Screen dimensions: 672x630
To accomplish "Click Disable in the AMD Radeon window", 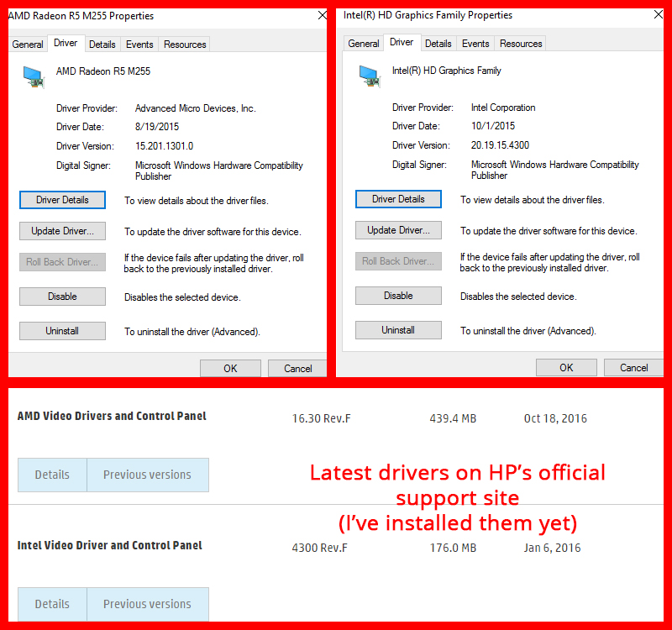I will (62, 297).
